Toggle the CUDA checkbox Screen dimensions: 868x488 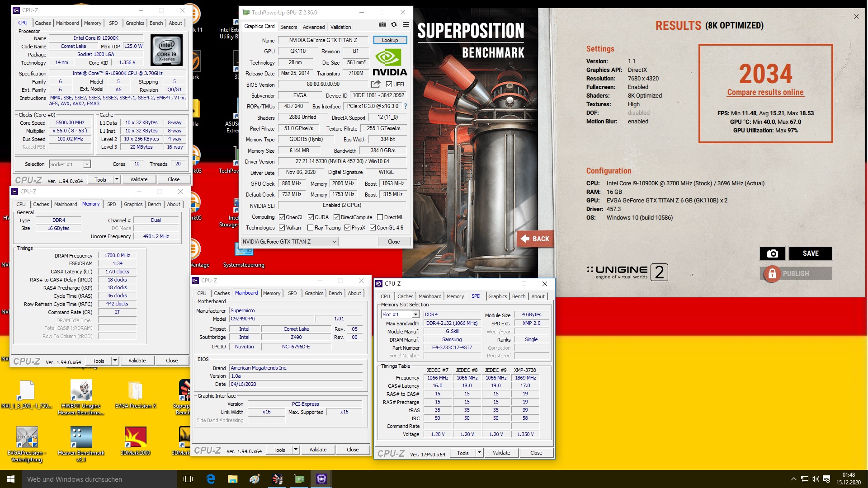coord(311,217)
